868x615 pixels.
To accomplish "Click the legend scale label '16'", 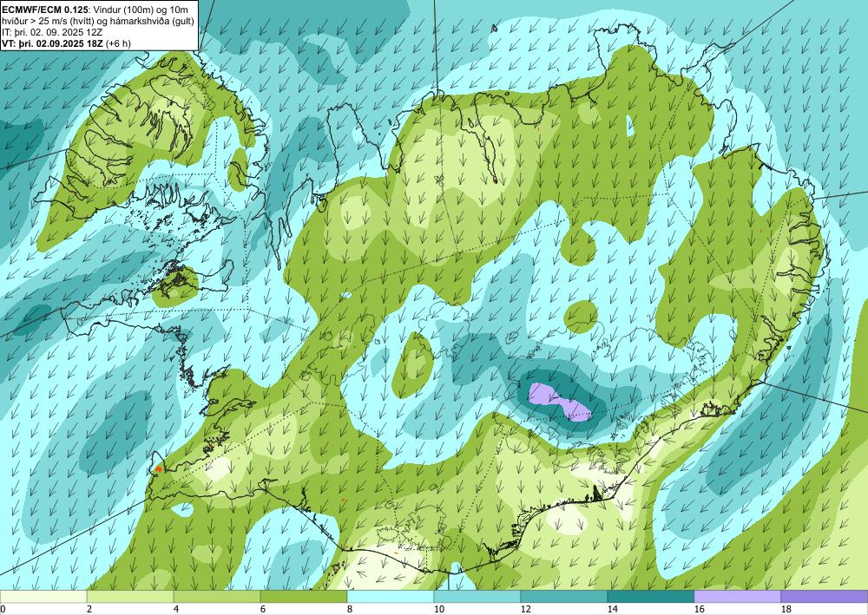I will pyautogui.click(x=699, y=609).
